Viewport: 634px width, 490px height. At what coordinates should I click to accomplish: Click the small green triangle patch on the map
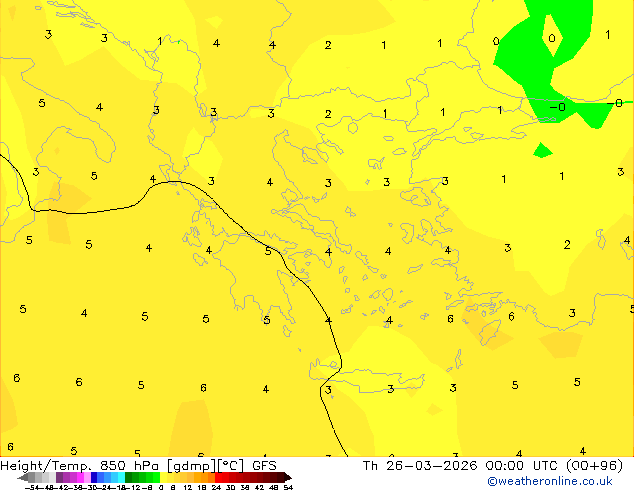pyautogui.click(x=542, y=150)
